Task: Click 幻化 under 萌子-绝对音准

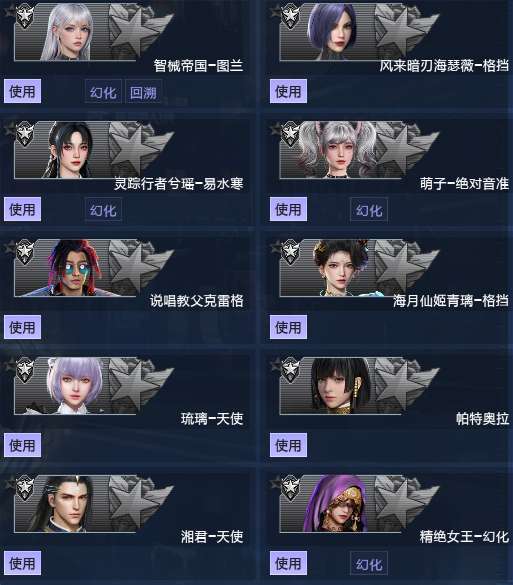Action: [369, 210]
